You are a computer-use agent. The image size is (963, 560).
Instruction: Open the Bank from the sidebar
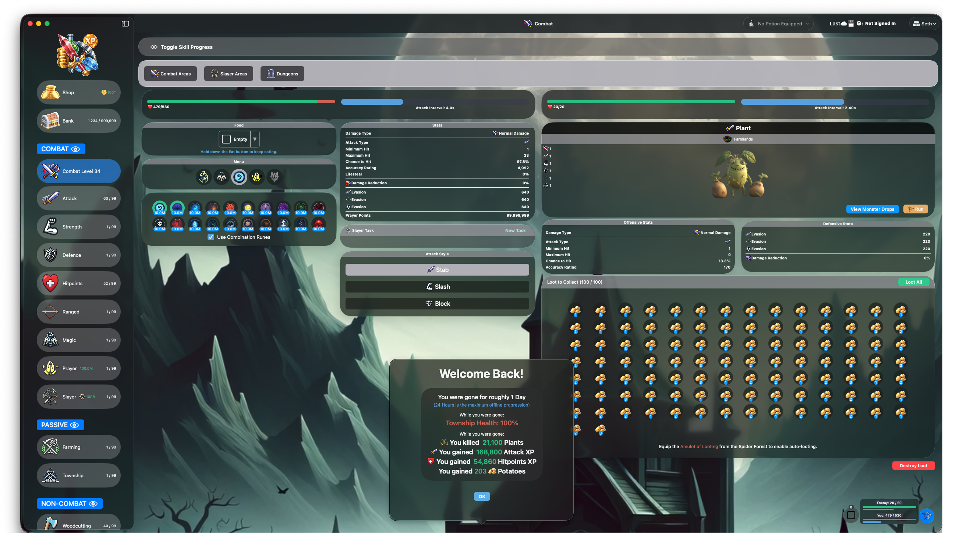coord(78,120)
